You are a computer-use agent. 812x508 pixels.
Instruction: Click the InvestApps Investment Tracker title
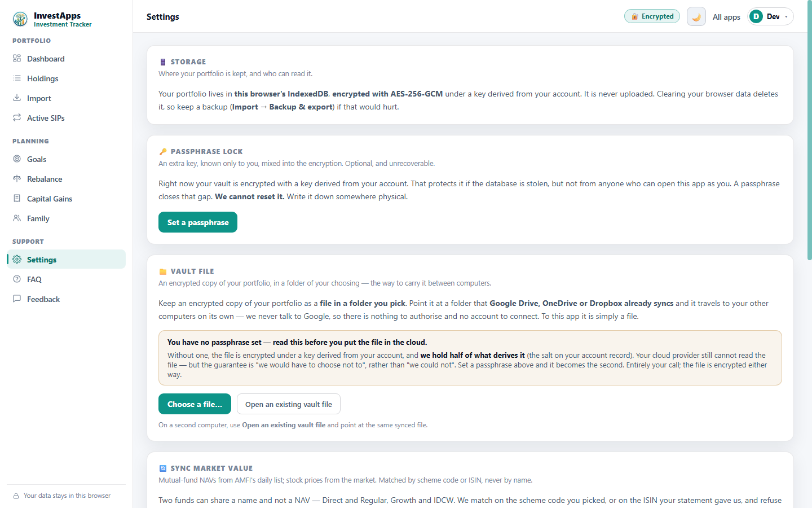62,19
